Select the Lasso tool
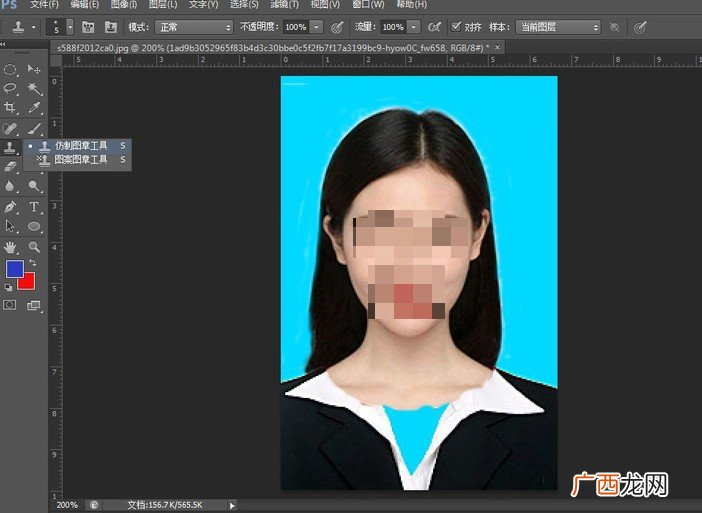The width and height of the screenshot is (702, 513). coord(10,88)
